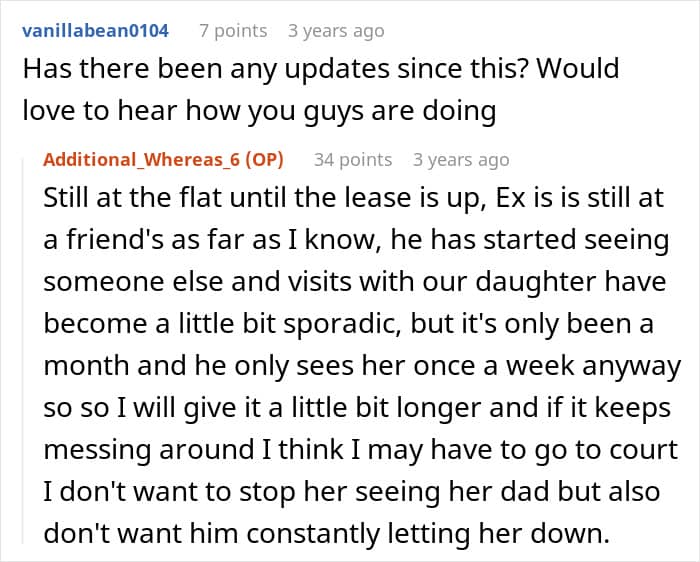Click the line starting "month and he only sees"
700x562 pixels.
pos(362,366)
